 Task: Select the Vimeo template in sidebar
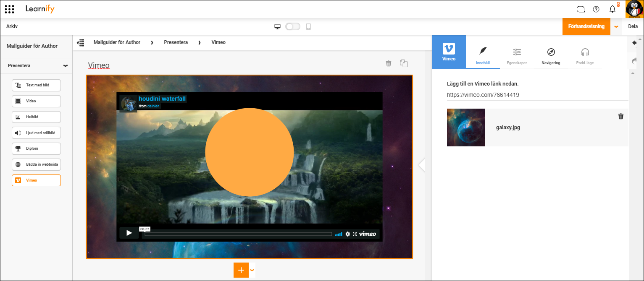point(36,180)
